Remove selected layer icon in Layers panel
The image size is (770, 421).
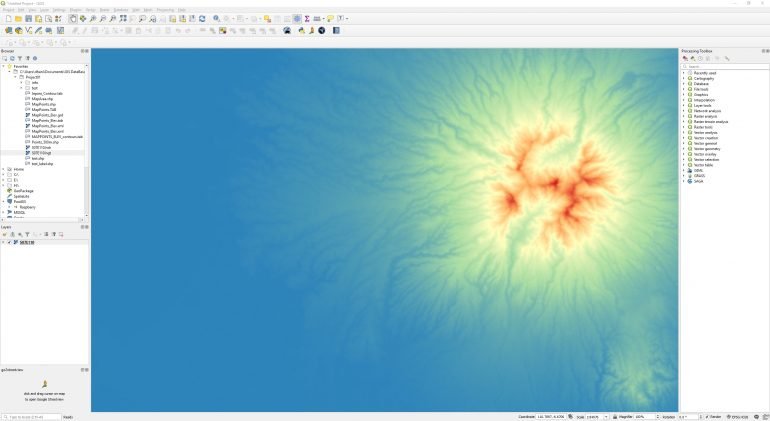click(61, 235)
